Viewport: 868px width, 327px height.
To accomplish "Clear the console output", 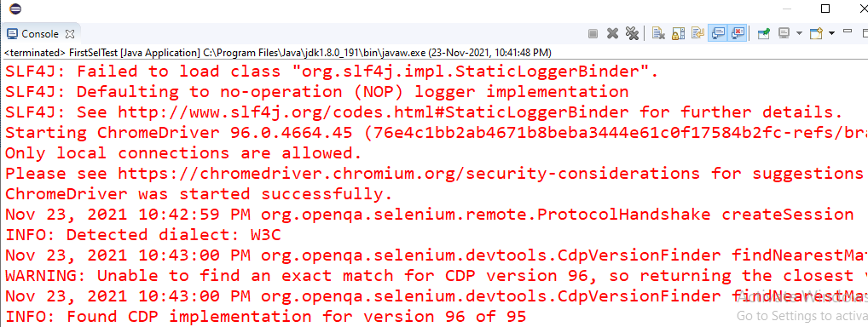I will click(658, 34).
